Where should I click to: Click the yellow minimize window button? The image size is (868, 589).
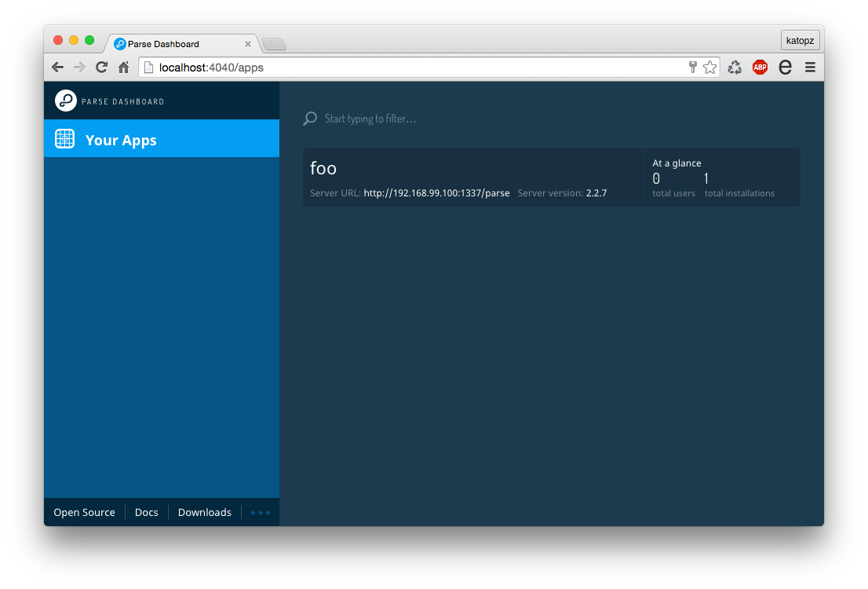[74, 40]
